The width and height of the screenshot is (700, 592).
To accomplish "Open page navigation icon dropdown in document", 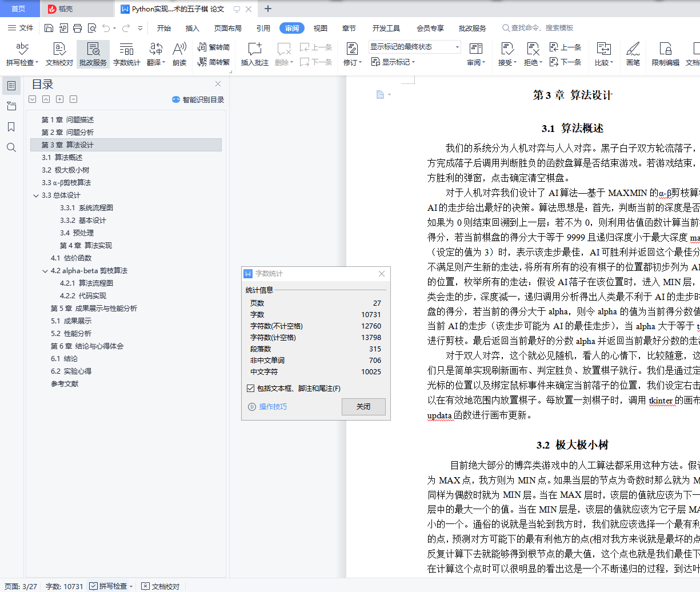I will pyautogui.click(x=383, y=95).
